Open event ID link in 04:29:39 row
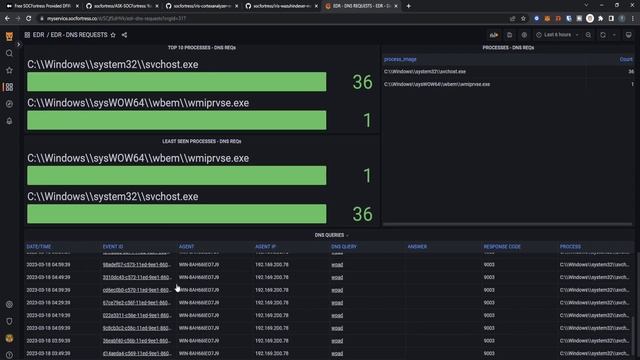Viewport: 640px width, 360px height. pyautogui.click(x=136, y=303)
